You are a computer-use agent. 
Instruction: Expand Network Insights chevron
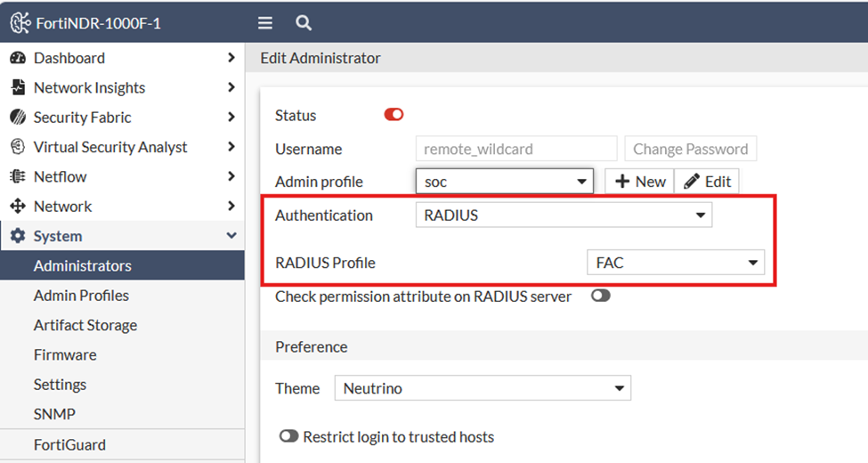tap(231, 87)
